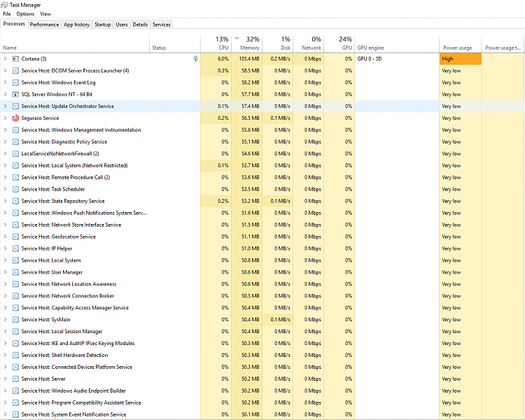Screen dimensions: 525x420
Task: Open the File menu
Action: [7, 14]
